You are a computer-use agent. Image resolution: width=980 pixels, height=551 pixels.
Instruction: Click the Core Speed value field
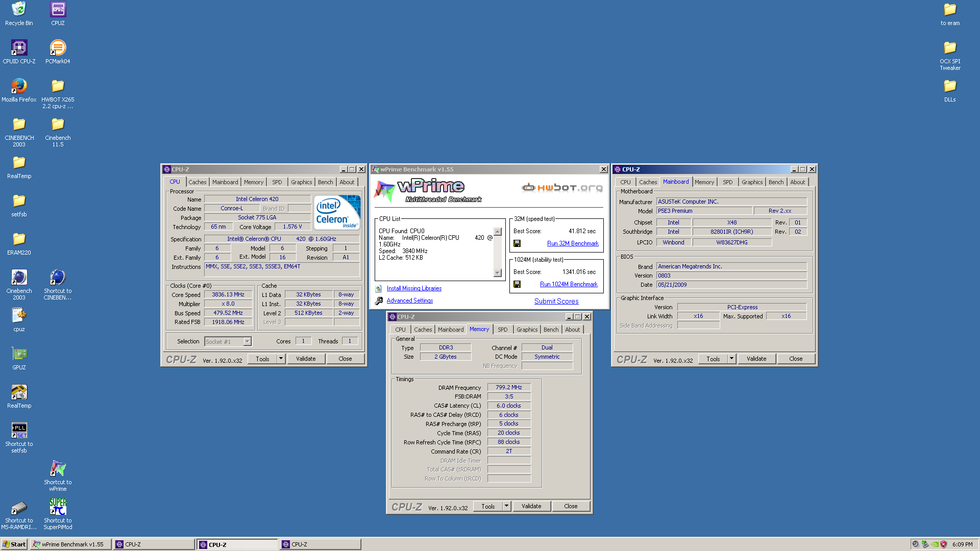point(228,294)
